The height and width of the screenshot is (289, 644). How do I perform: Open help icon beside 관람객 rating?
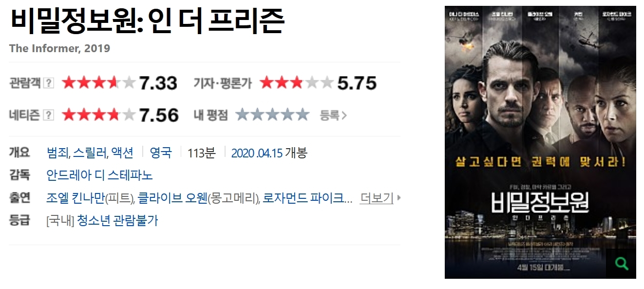[49, 83]
